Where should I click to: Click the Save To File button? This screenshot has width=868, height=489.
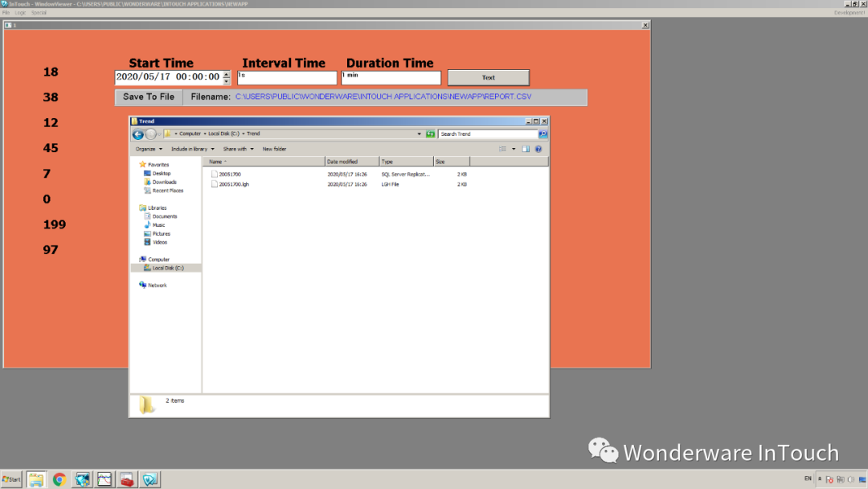click(148, 97)
